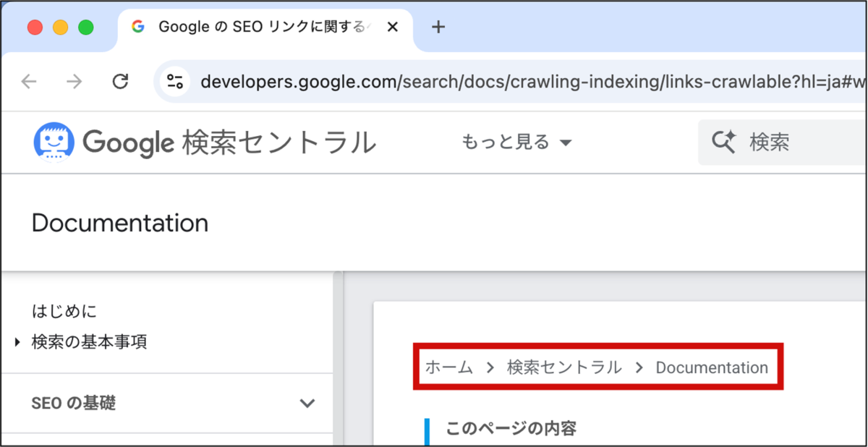Image resolution: width=868 pixels, height=447 pixels.
Task: Reload the current page
Action: tap(120, 81)
